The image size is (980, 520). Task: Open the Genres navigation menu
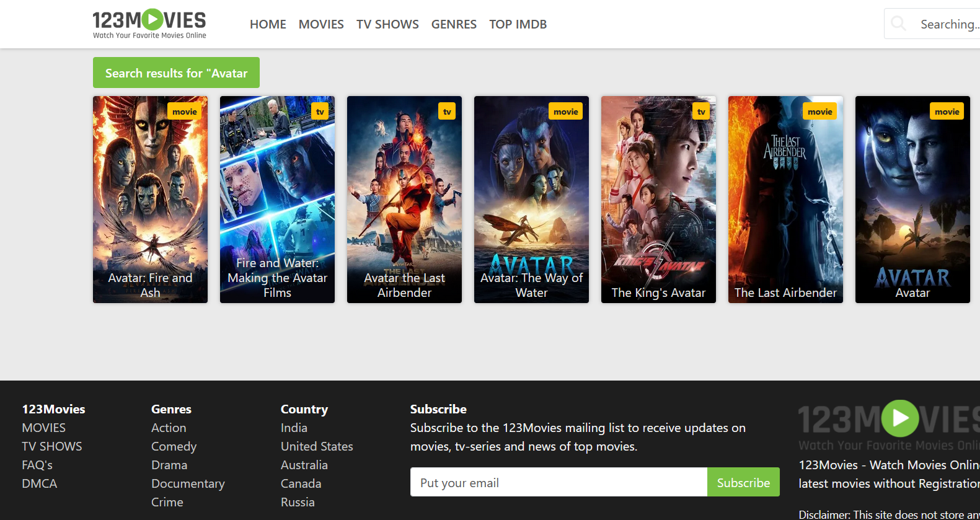(x=454, y=24)
